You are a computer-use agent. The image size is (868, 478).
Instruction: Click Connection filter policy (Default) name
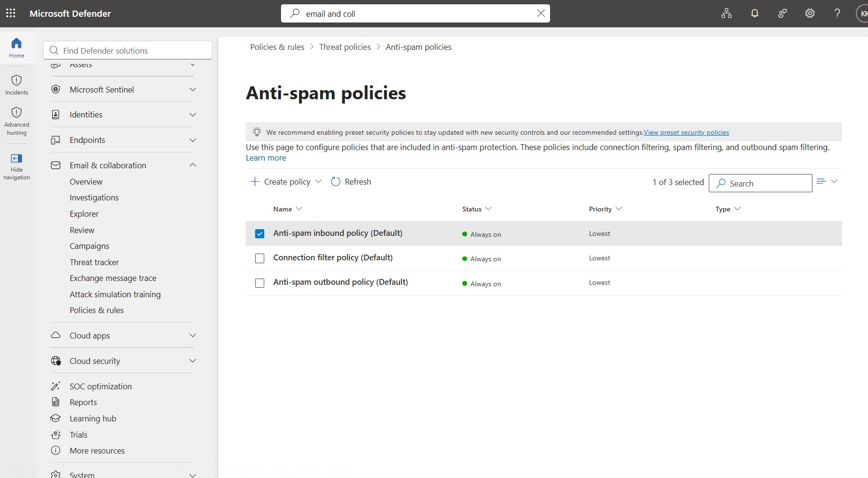333,257
